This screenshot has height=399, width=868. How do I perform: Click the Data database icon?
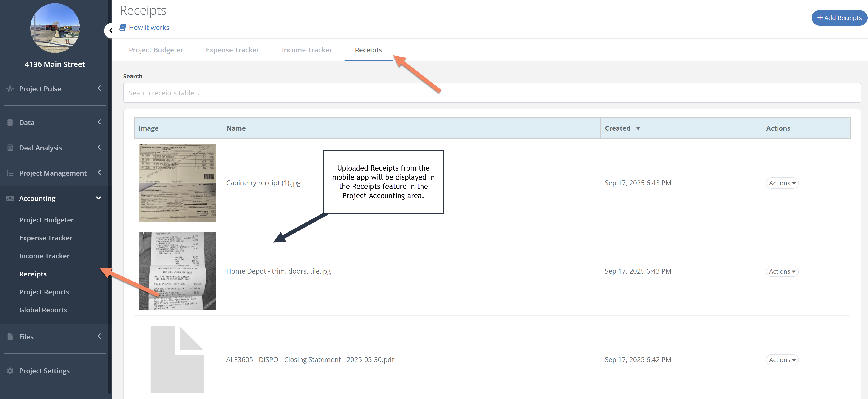(10, 123)
